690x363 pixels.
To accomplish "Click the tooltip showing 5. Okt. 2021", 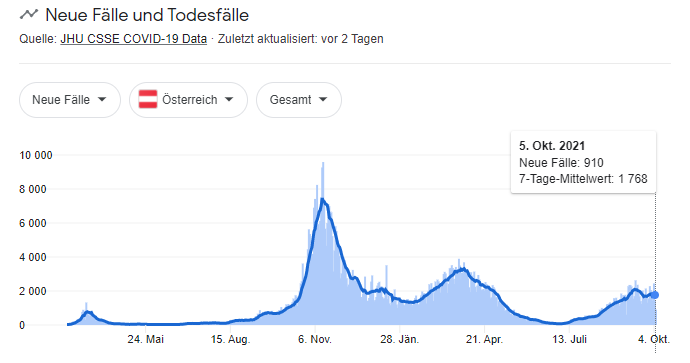I will (583, 162).
